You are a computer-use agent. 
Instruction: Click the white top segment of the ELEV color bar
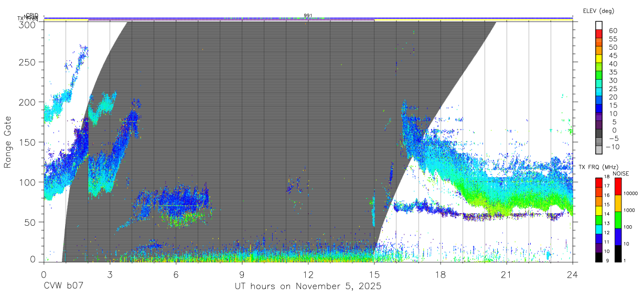[x=599, y=26]
